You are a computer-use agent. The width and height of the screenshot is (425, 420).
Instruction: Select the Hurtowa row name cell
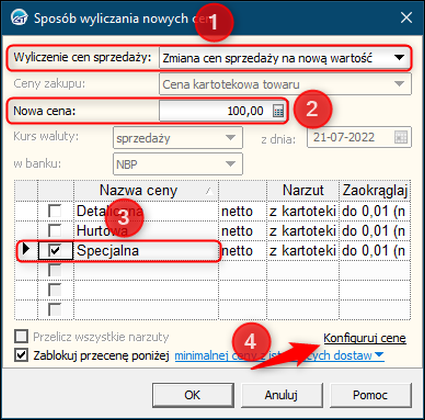[x=146, y=231]
